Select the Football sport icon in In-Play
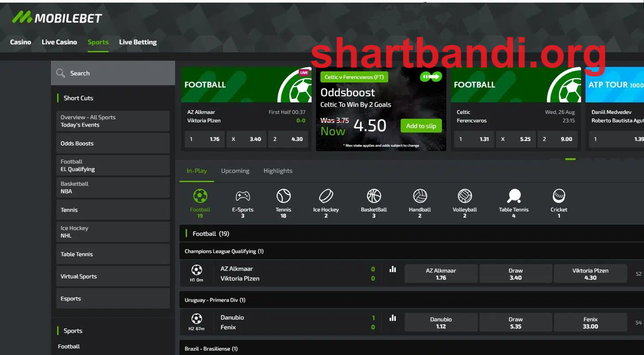This screenshot has height=355, width=644. pyautogui.click(x=200, y=196)
